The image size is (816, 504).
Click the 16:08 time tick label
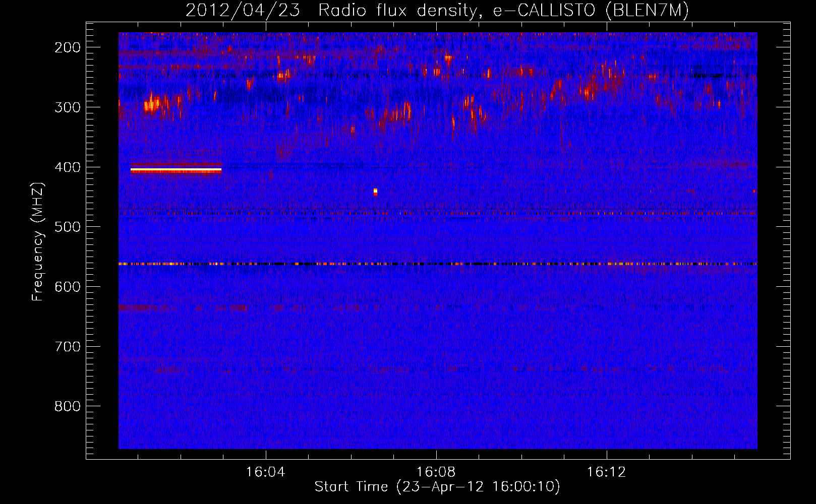436,472
